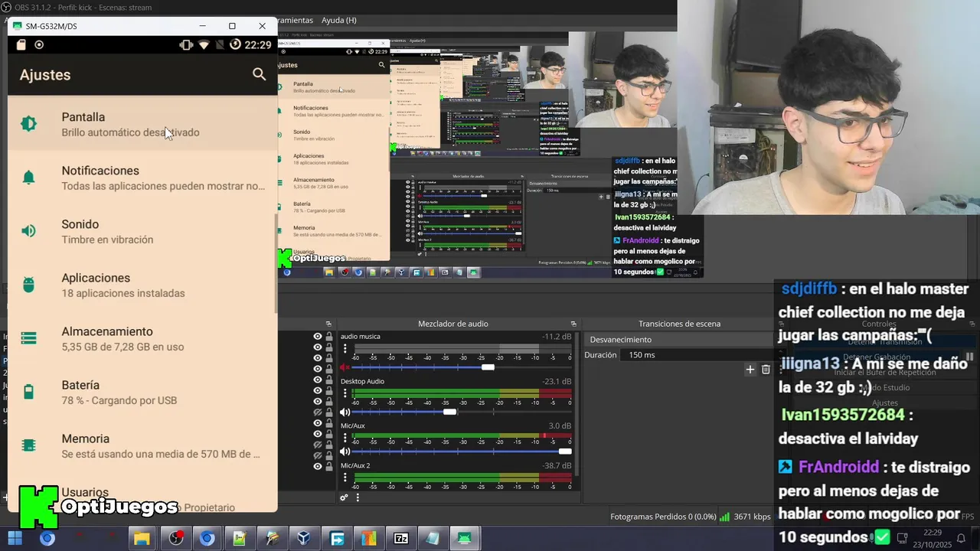This screenshot has width=980, height=551.
Task: Toggle topmost lock icon in sources list
Action: pos(329,337)
